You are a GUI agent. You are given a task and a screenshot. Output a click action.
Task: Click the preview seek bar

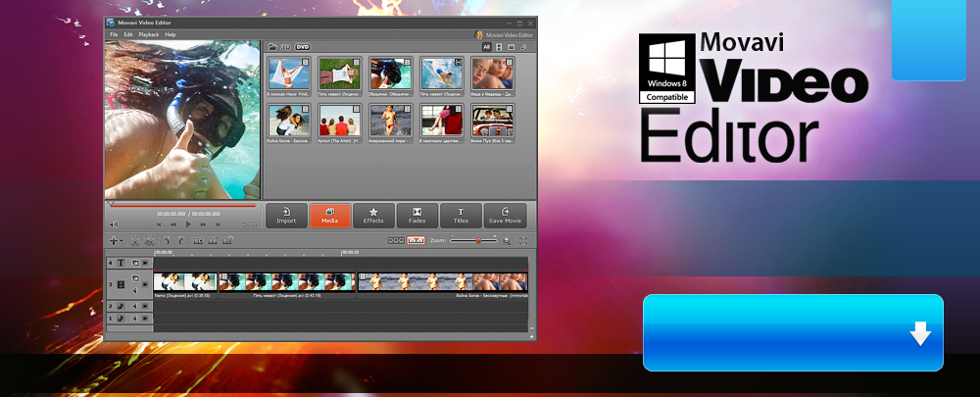[x=182, y=205]
